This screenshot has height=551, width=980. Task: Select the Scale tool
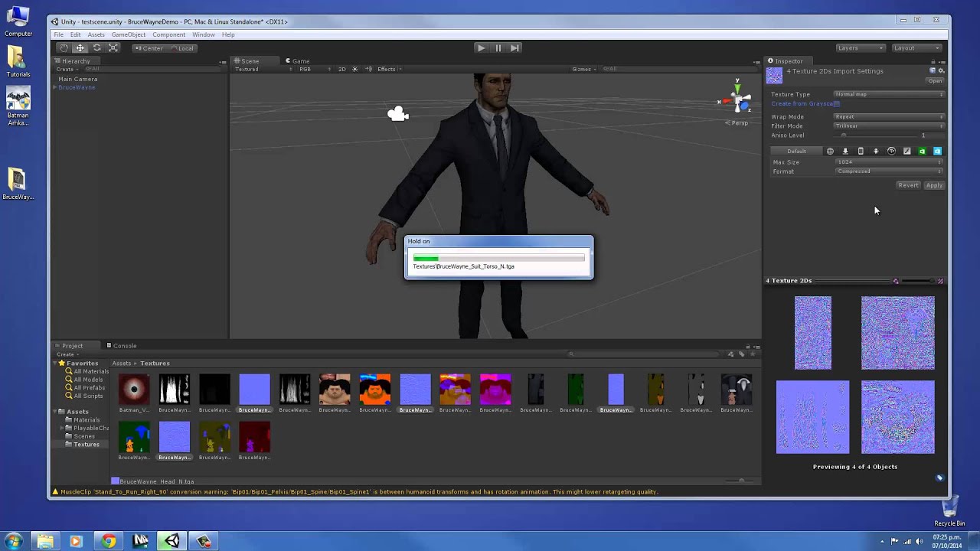tap(113, 48)
